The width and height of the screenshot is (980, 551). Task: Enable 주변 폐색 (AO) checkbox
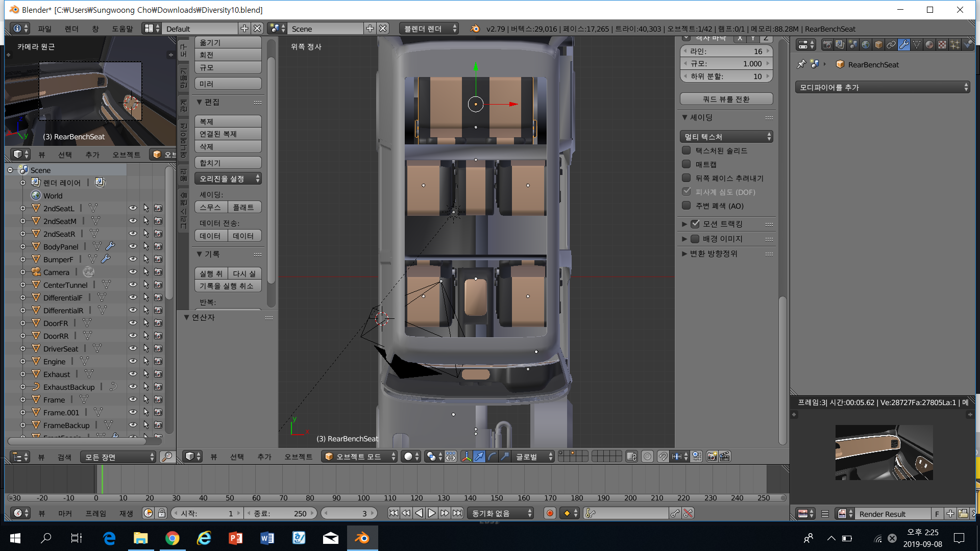pyautogui.click(x=687, y=206)
